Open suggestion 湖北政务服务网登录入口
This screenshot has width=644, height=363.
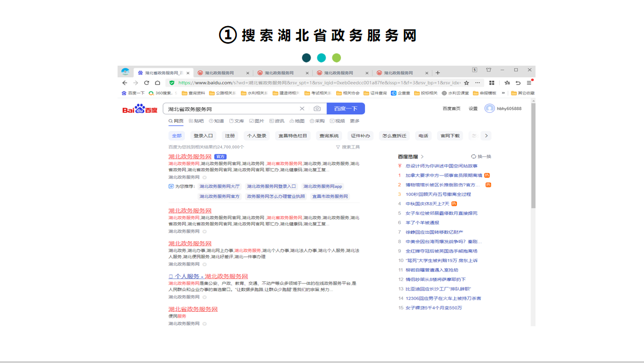pyautogui.click(x=271, y=186)
